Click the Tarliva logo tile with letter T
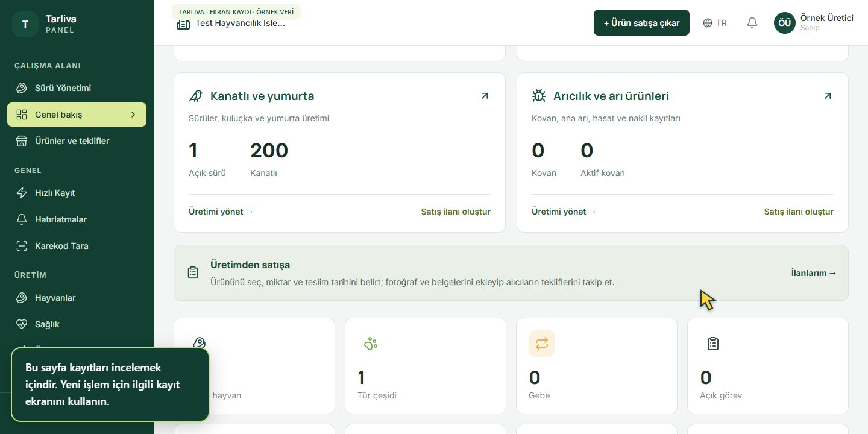This screenshot has width=868, height=434. coord(25,24)
